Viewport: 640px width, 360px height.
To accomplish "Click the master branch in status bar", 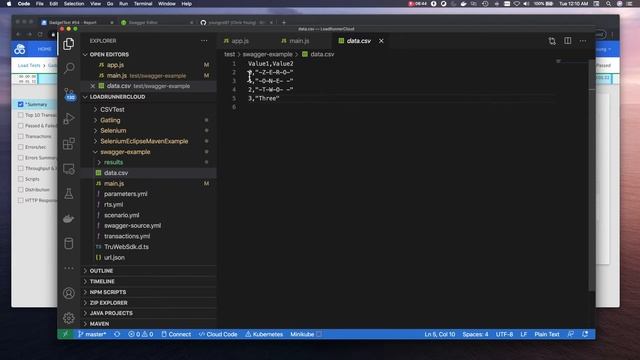I will 92,334.
